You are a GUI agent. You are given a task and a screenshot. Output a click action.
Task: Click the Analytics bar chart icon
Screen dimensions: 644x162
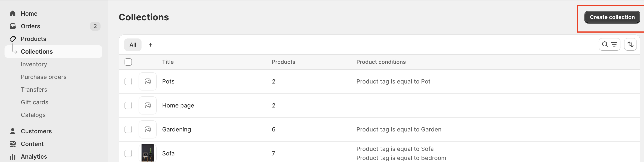click(x=13, y=157)
